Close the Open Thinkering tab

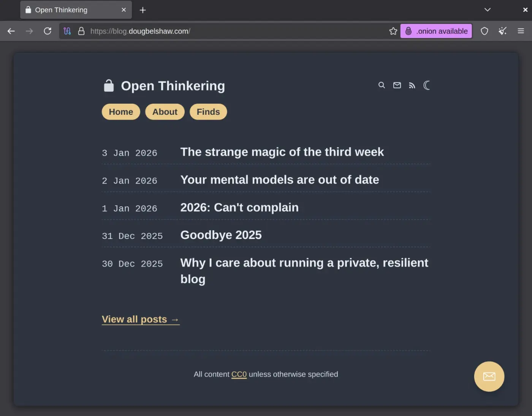click(x=123, y=10)
